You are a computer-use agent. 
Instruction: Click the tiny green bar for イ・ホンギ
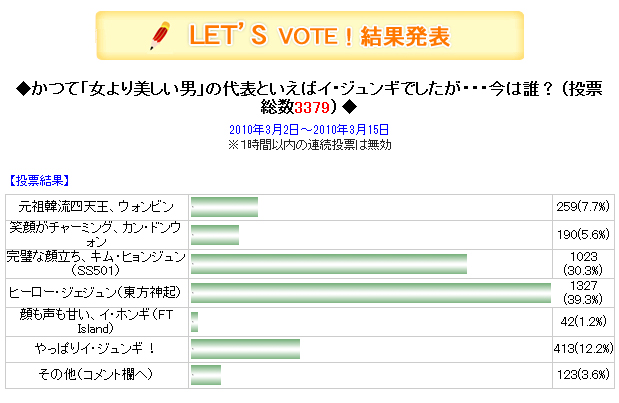click(x=195, y=322)
